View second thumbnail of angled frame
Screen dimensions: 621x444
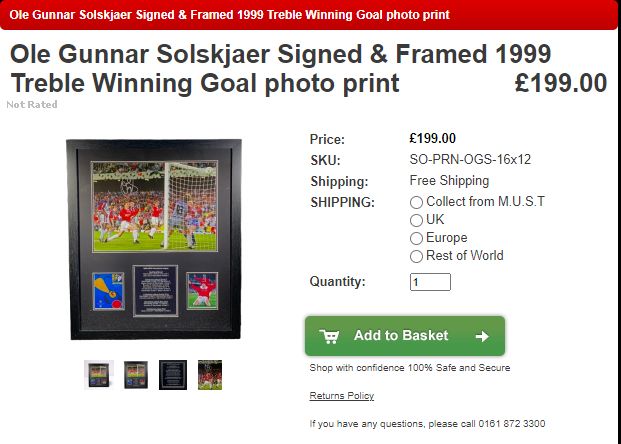136,375
